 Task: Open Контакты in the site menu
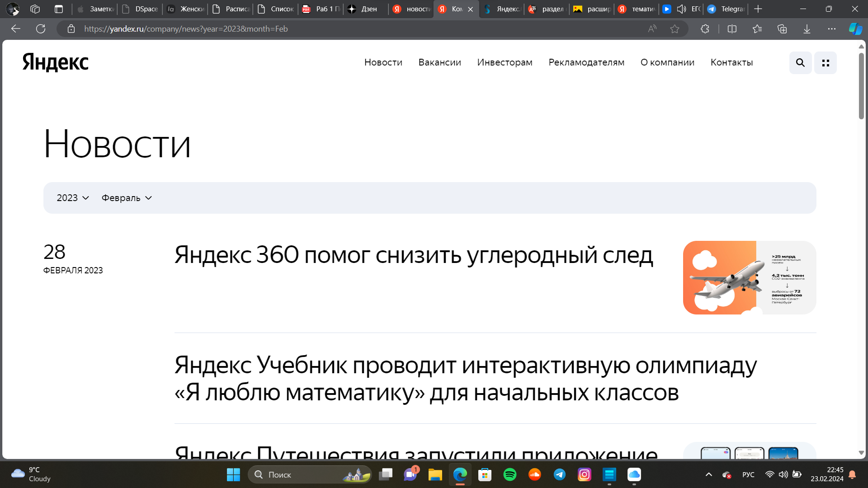[x=731, y=62]
